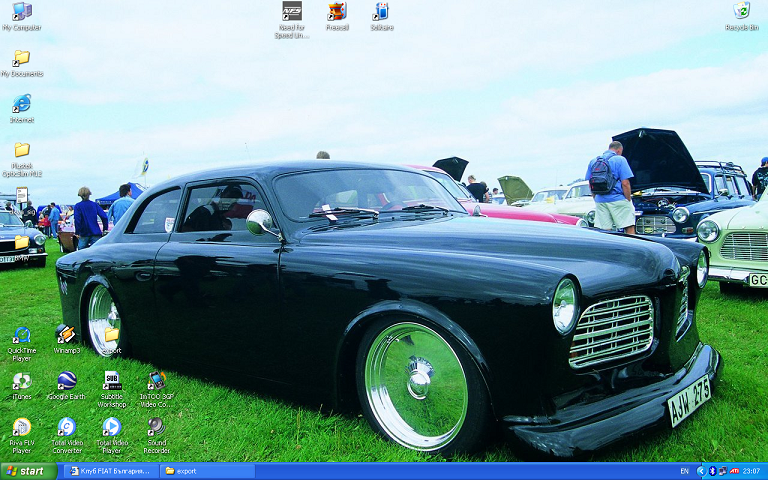Select the Total Video Player shortcut

[112, 427]
